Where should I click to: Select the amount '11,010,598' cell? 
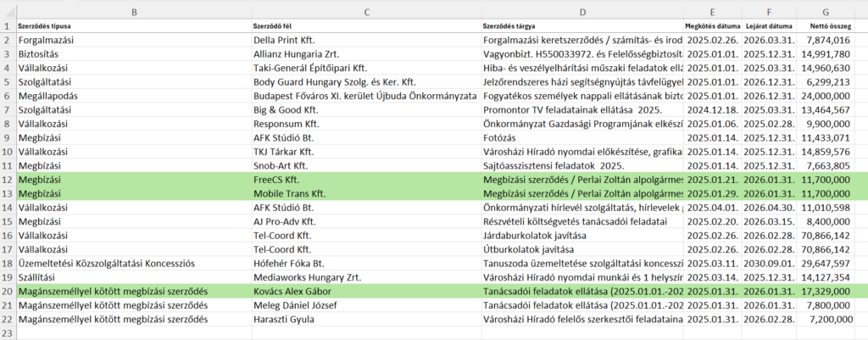[x=826, y=208]
